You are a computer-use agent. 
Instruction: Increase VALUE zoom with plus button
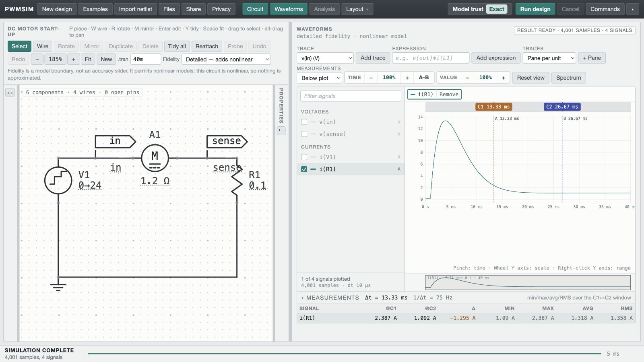(503, 78)
